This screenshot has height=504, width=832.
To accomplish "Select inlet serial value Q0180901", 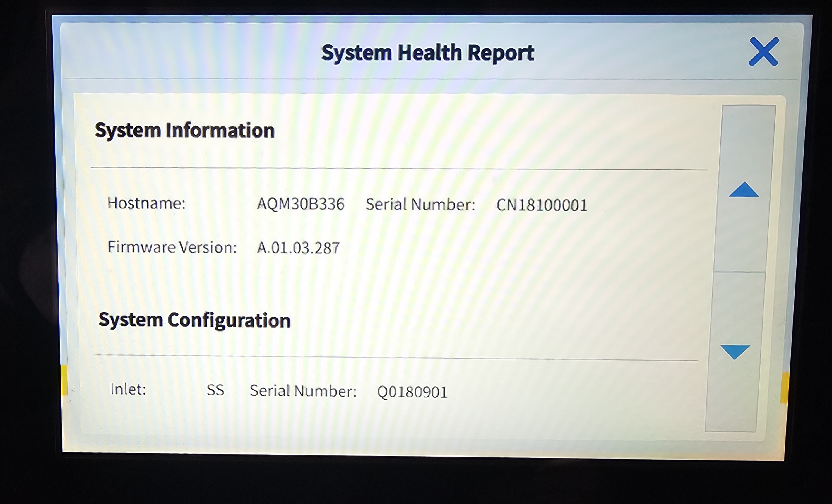I will (412, 392).
